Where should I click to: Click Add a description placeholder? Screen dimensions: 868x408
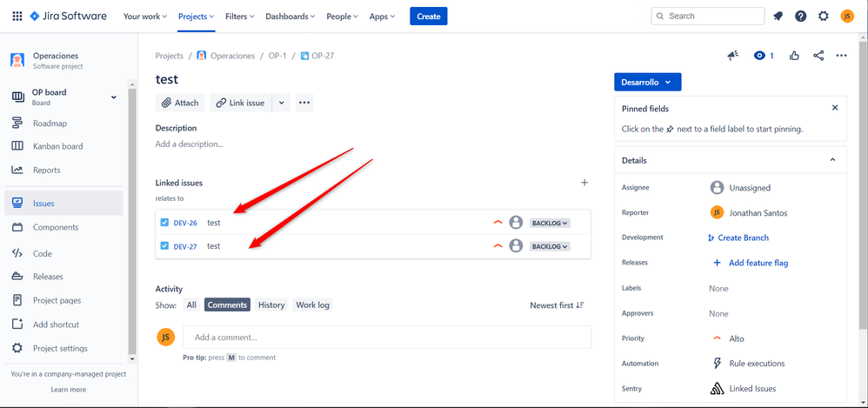[190, 144]
